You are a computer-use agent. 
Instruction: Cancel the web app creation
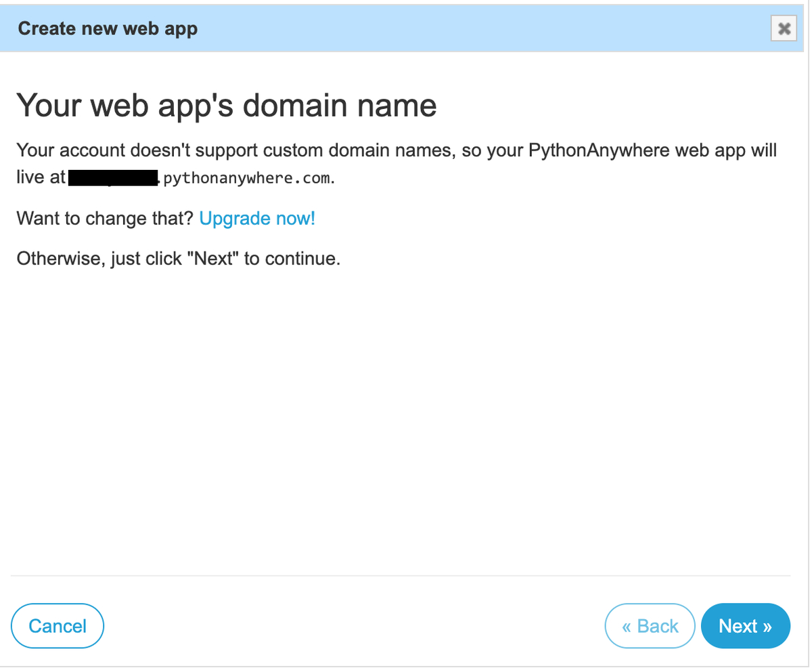[58, 626]
